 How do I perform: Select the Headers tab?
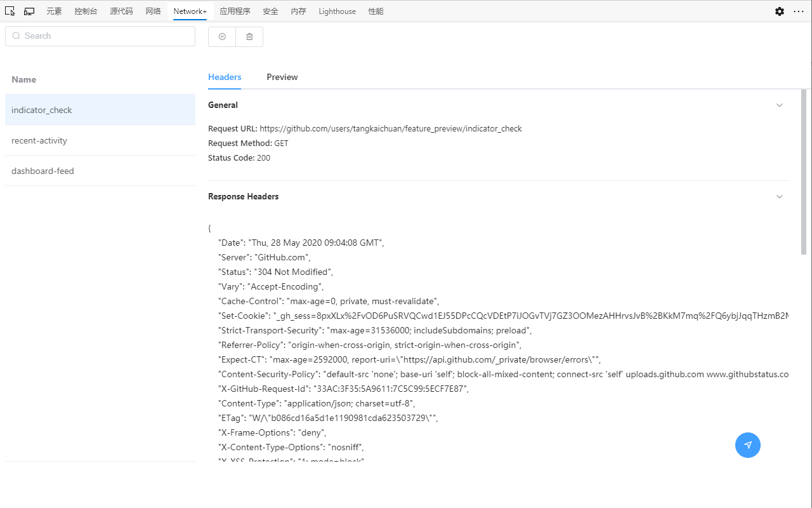click(x=225, y=77)
